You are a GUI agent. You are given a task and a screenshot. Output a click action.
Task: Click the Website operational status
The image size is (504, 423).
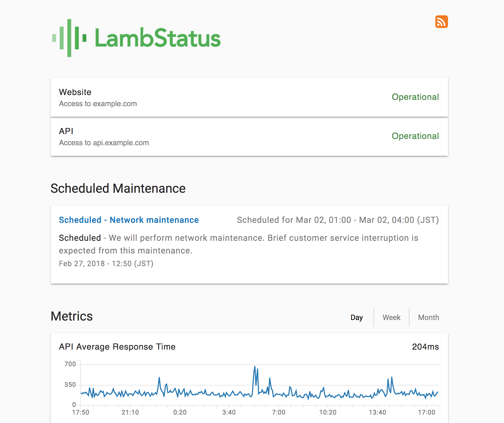(415, 97)
